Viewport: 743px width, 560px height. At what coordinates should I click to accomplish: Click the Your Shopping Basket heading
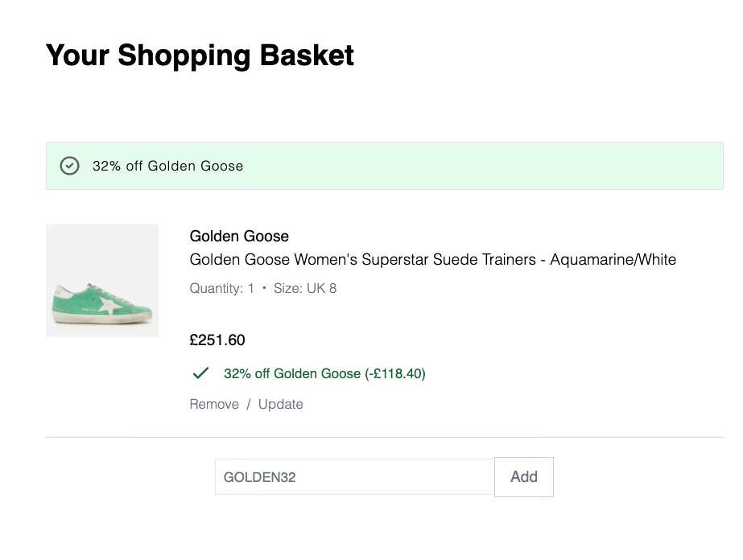point(198,55)
